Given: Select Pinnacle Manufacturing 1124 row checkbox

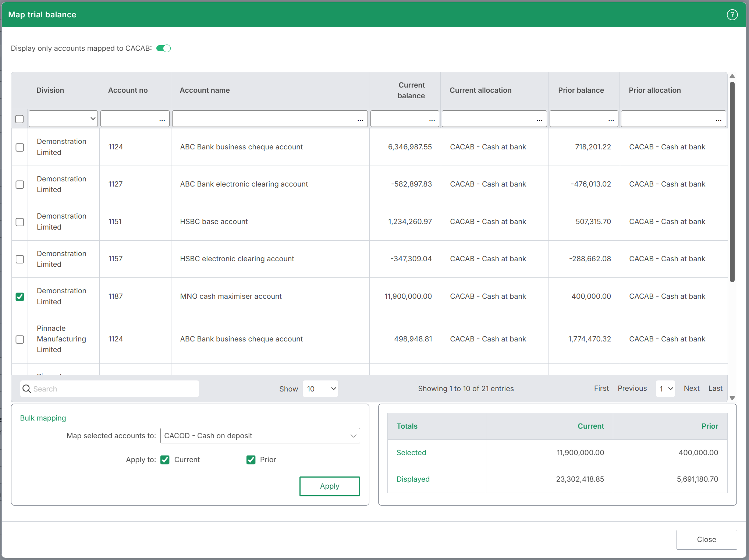Looking at the screenshot, I should (x=20, y=339).
